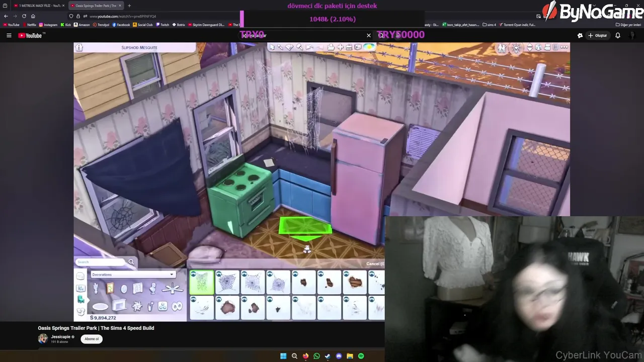Open Live Mode families icon
Image resolution: width=644 pixels, height=362 pixels.
[502, 48]
